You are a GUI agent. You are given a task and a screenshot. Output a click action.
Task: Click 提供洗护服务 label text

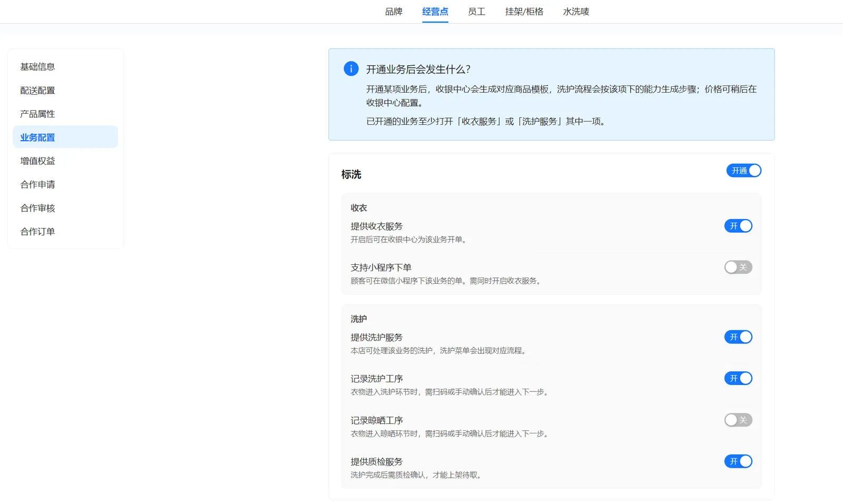(377, 337)
